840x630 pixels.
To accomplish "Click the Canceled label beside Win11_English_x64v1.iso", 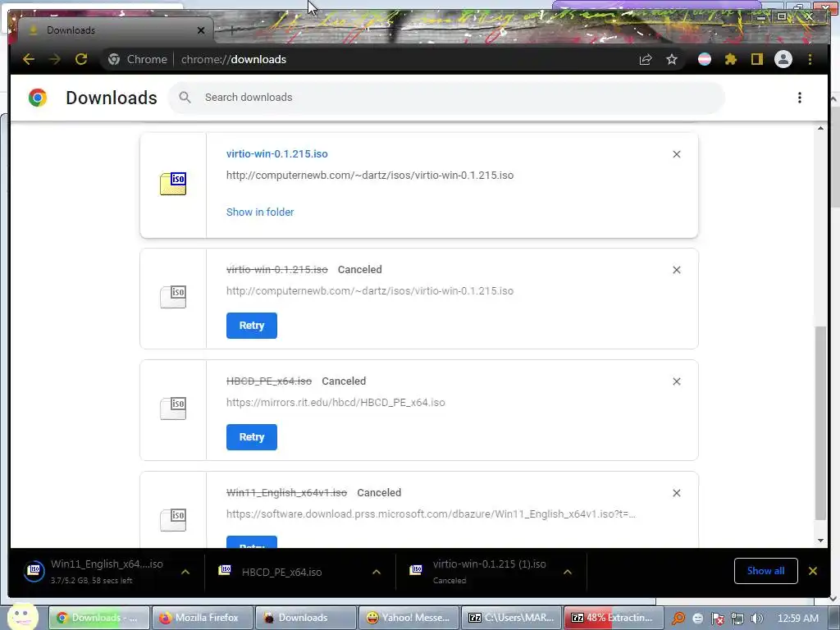I will pos(379,492).
